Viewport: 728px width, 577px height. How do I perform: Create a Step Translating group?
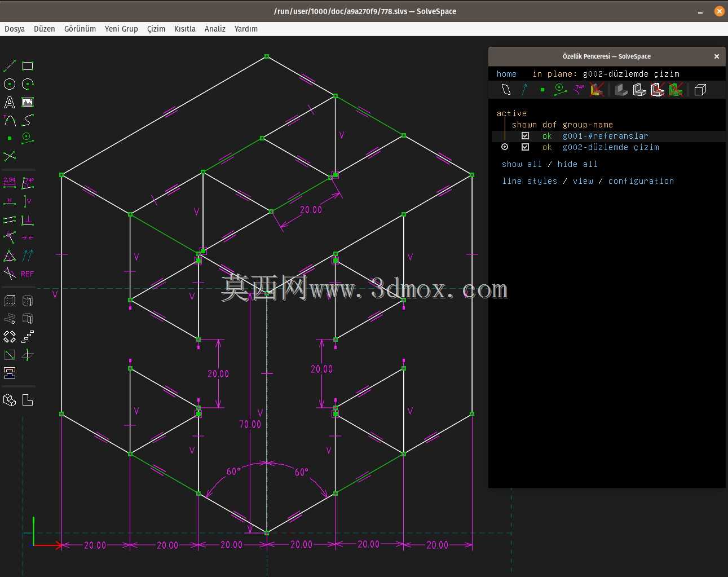point(28,337)
